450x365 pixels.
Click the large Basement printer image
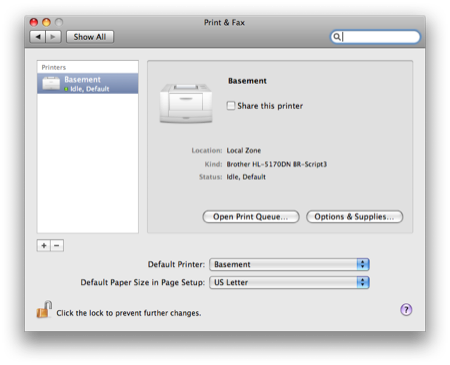(186, 103)
